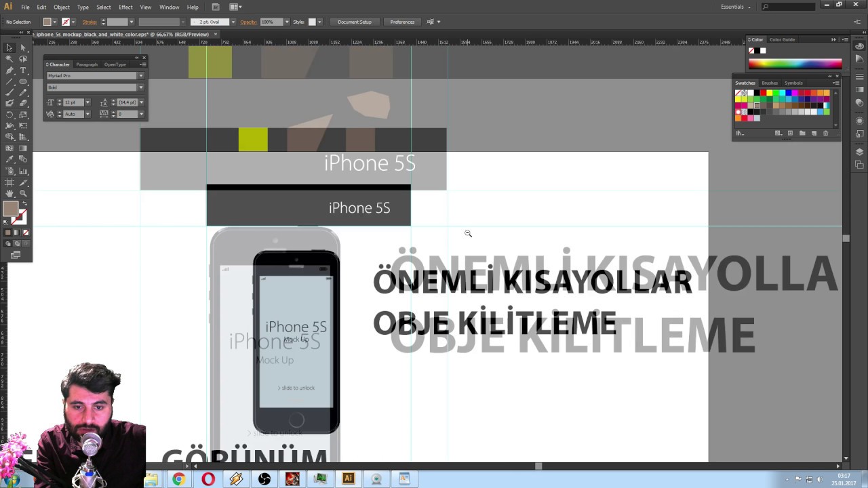Switch to the Paragraph tab
This screenshot has width=868, height=488.
(87, 64)
